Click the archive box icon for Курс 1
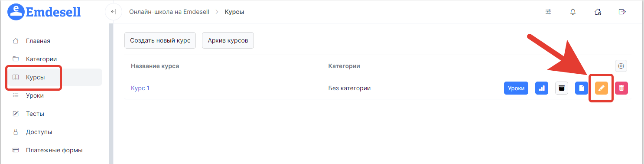 coord(562,88)
